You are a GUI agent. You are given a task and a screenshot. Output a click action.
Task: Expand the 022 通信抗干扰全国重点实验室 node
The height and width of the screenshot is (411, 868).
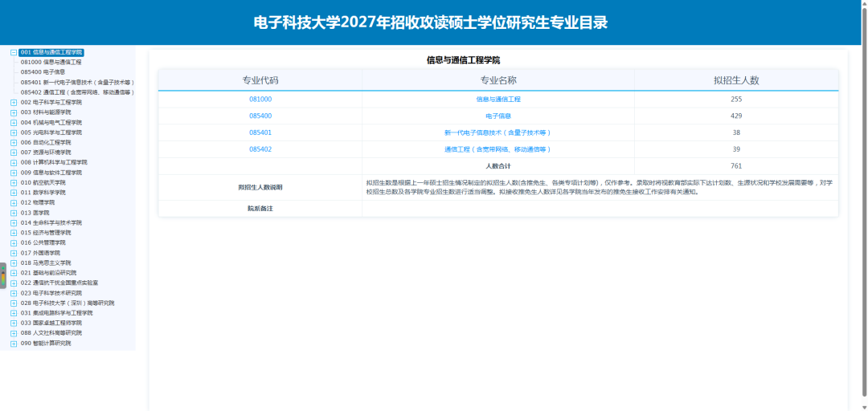point(14,283)
